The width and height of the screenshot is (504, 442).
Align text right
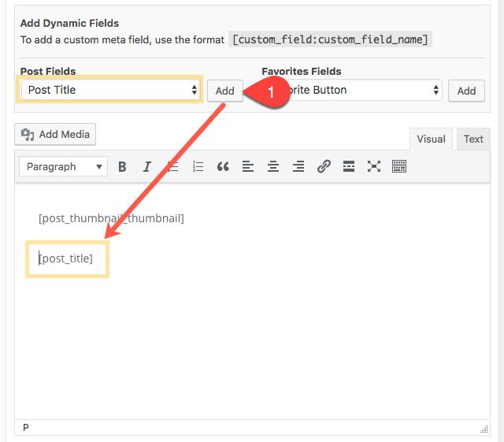(298, 167)
